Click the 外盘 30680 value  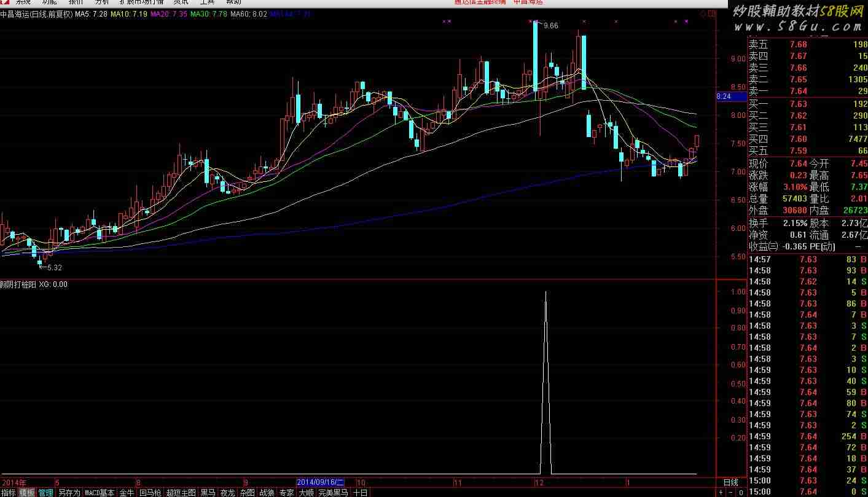coord(795,210)
